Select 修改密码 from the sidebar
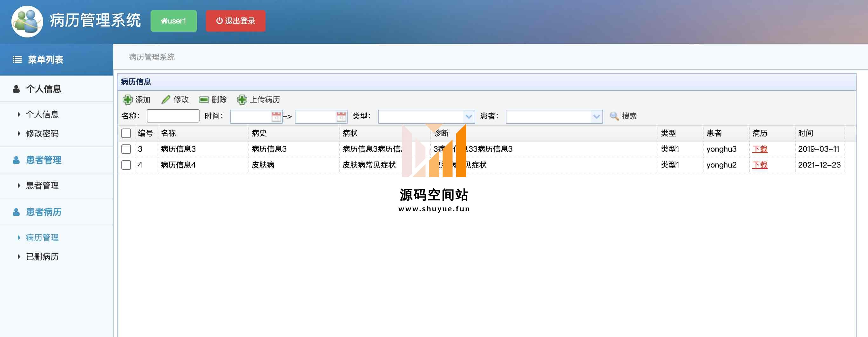Screen dimensions: 868x337 [42, 134]
